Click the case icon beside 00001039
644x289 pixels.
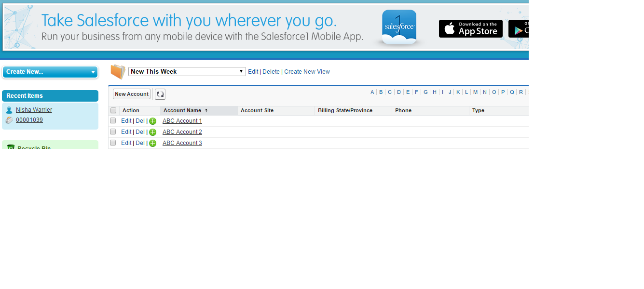coord(9,119)
